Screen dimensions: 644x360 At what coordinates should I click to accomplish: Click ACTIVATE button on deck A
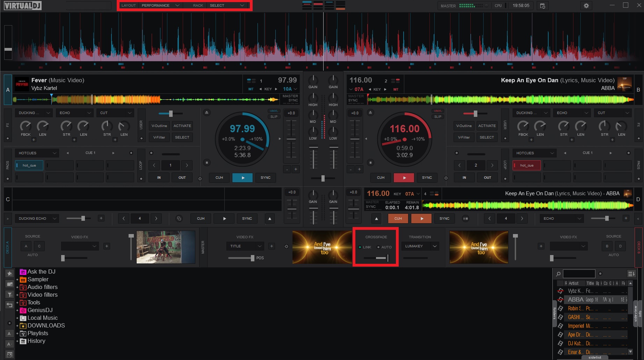point(182,126)
